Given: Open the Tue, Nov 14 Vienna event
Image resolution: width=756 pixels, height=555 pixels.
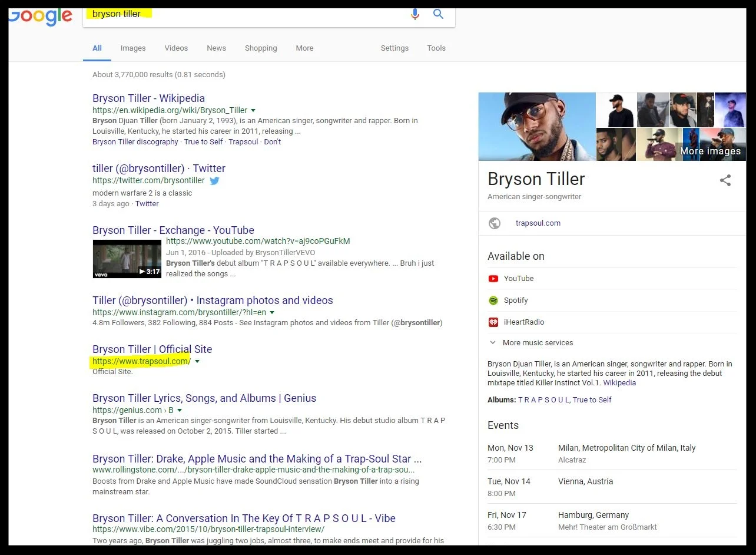Looking at the screenshot, I should 612,487.
